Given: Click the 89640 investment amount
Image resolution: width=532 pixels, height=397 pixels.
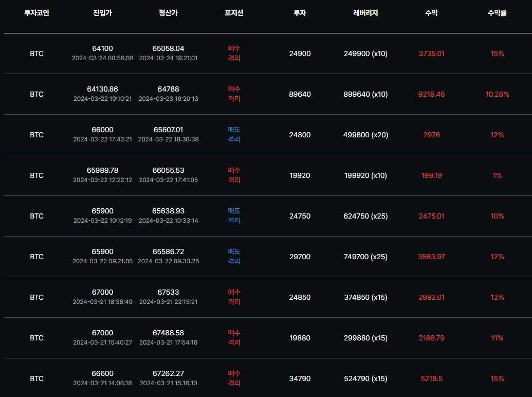Looking at the screenshot, I should (x=300, y=94).
